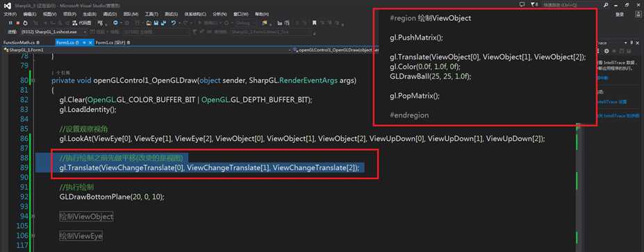This screenshot has width=644, height=252.
Task: Pin the IntelliTrace panel
Action: coord(631,42)
